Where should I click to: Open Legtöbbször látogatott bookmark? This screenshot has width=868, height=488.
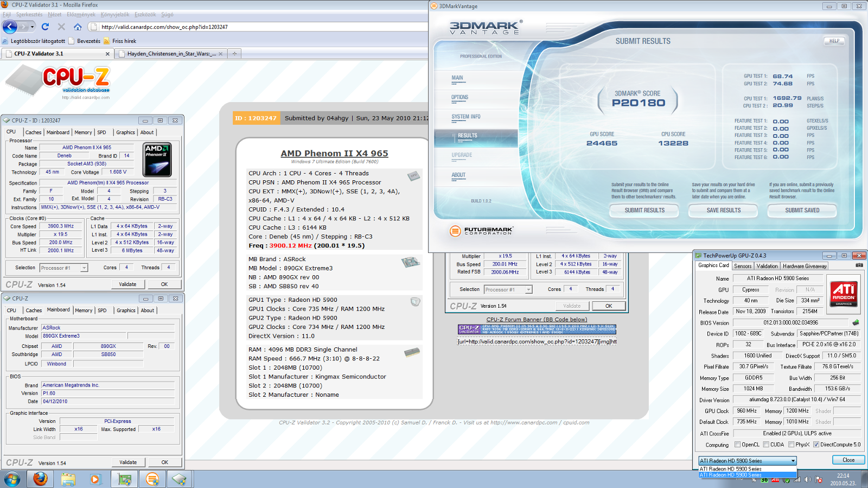[x=33, y=41]
